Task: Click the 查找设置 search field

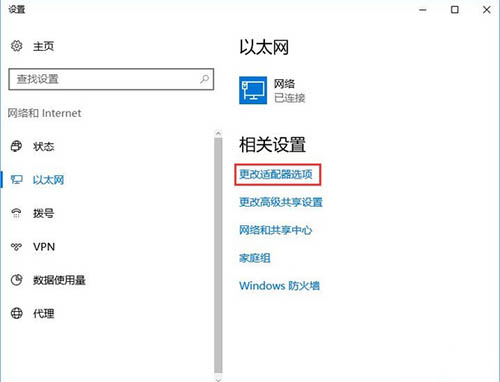Action: pyautogui.click(x=111, y=79)
